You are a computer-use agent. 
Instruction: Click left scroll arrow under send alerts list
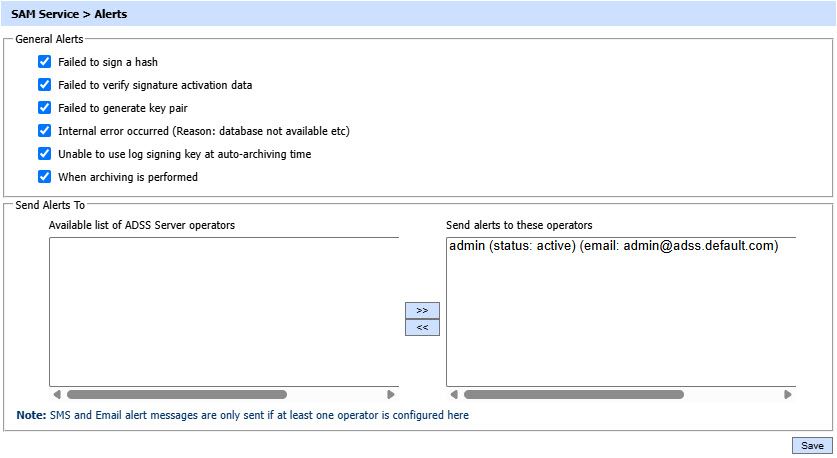(453, 395)
